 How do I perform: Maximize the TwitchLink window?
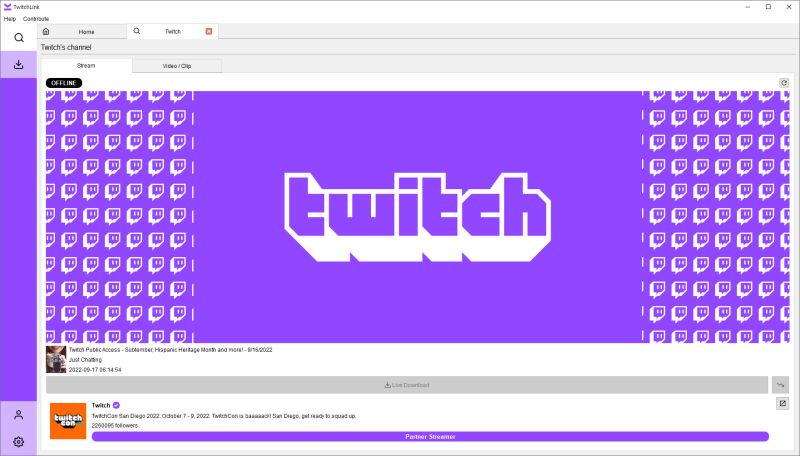(768, 7)
